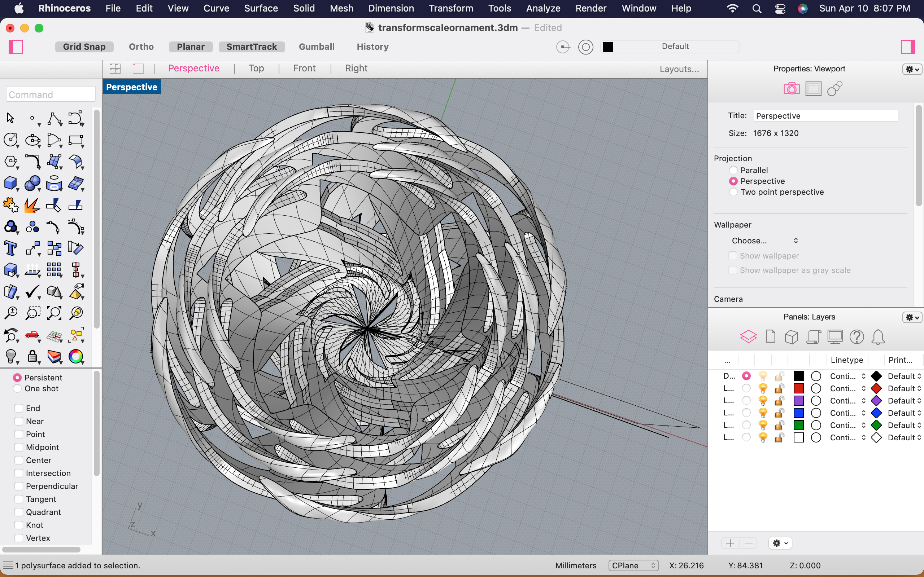Open the wallpaper Choose dropdown
The image size is (924, 577).
765,241
